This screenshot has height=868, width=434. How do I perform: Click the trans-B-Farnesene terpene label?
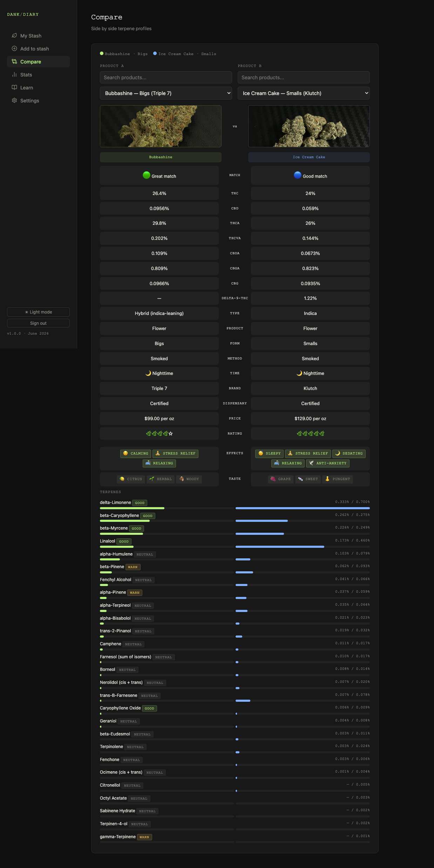118,695
